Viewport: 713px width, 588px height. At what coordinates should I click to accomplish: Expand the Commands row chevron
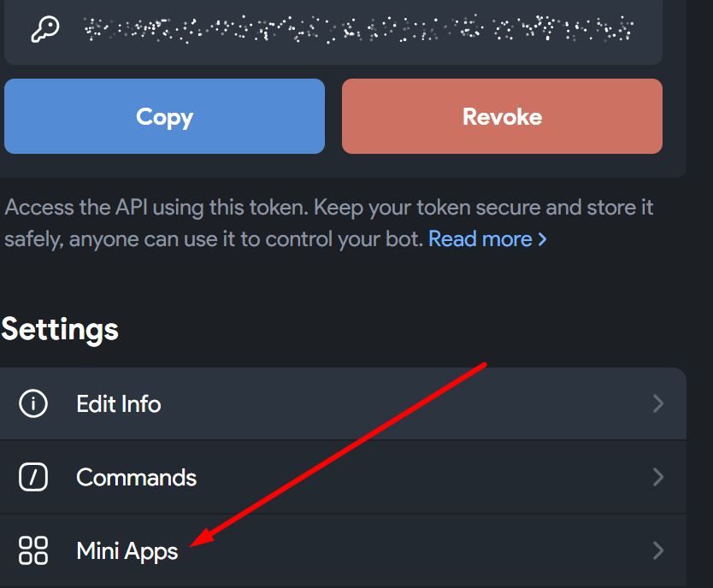click(x=657, y=477)
